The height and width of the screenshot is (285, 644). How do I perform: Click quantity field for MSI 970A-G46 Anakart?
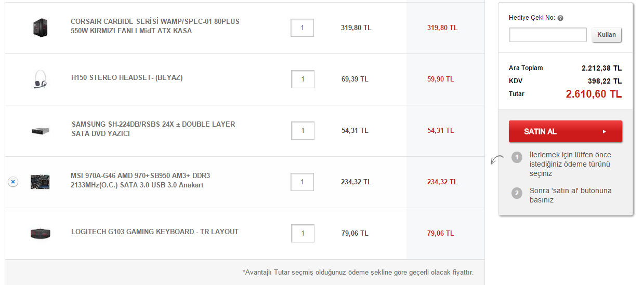point(302,182)
